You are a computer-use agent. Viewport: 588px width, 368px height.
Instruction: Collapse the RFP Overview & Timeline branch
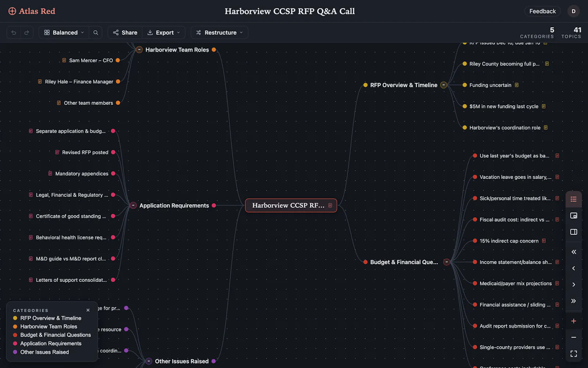coord(444,85)
